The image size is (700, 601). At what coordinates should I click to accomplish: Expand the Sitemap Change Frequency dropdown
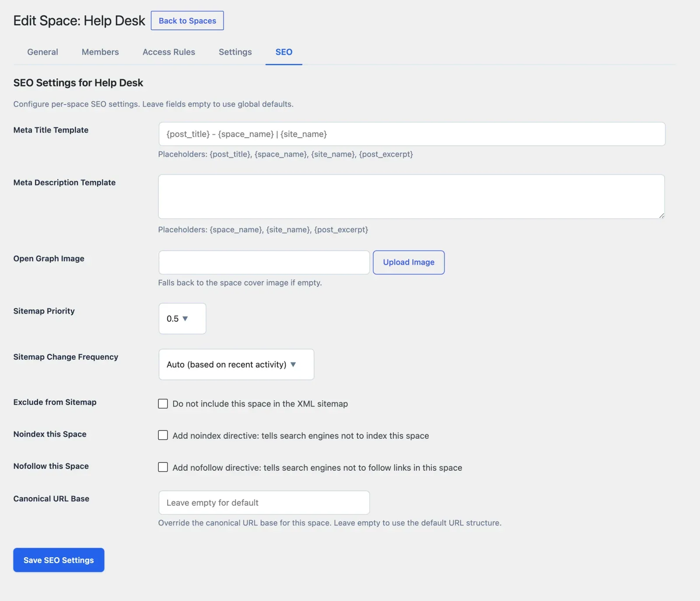coord(236,364)
